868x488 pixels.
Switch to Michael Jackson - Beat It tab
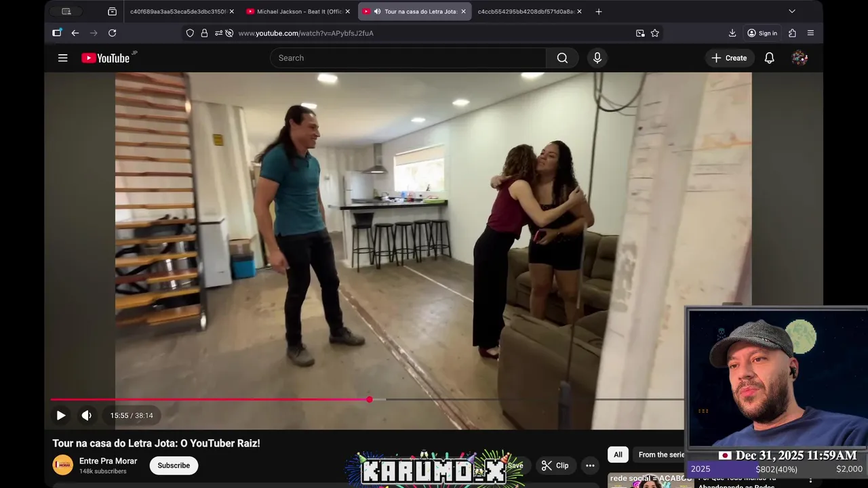click(x=299, y=12)
